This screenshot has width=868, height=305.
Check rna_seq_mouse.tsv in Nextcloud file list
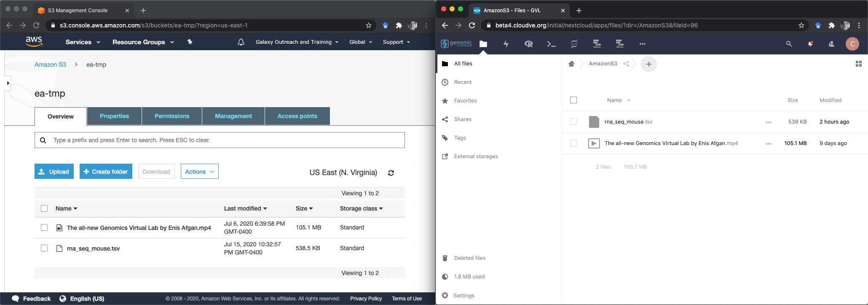tap(573, 121)
